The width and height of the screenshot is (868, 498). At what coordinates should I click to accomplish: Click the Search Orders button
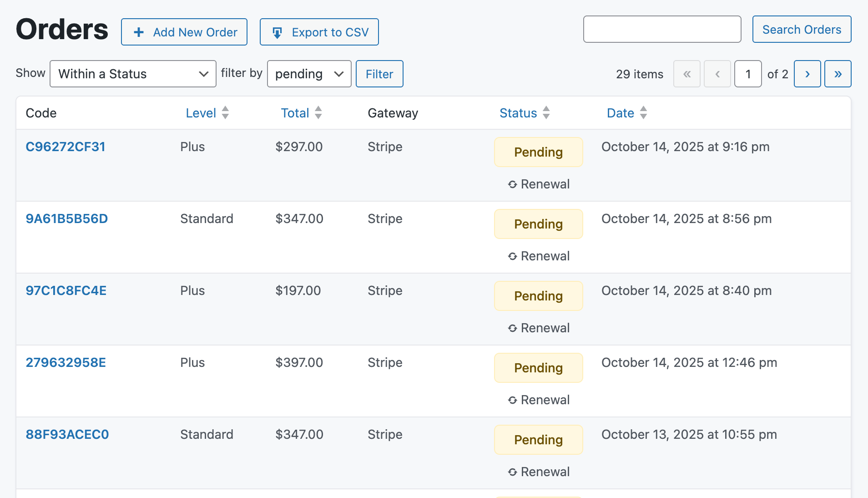coord(802,30)
